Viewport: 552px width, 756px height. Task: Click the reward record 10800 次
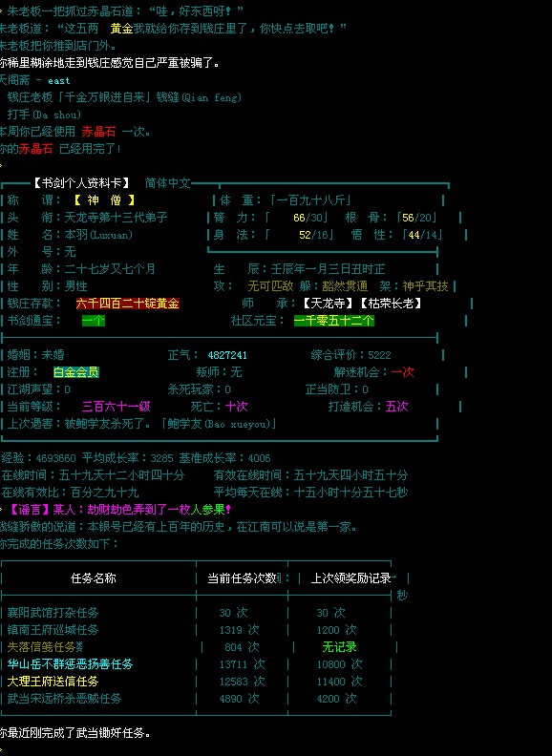pos(339,664)
